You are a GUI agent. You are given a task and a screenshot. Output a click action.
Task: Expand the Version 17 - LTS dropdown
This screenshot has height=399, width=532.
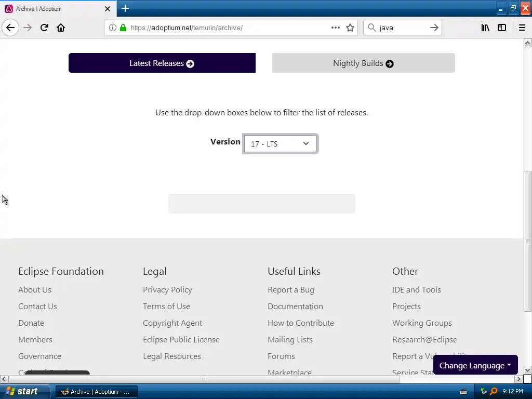coord(280,144)
